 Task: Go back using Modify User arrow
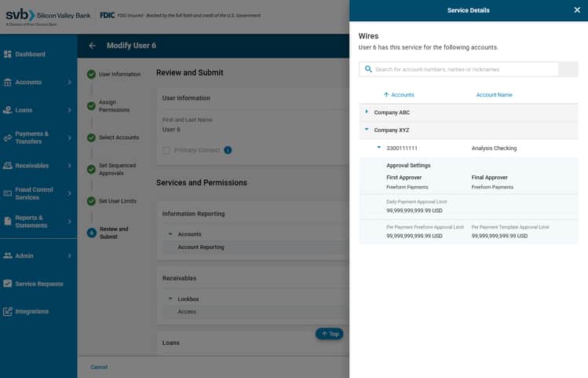(93, 46)
